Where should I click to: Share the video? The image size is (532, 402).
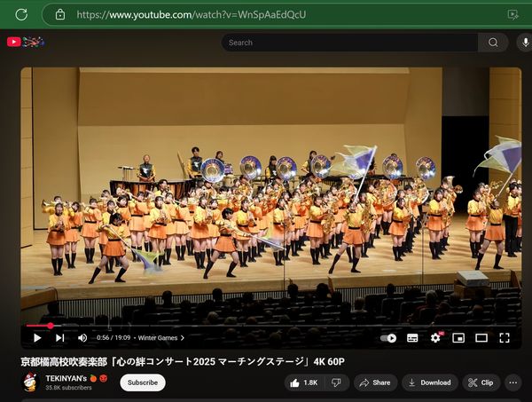pyautogui.click(x=375, y=383)
